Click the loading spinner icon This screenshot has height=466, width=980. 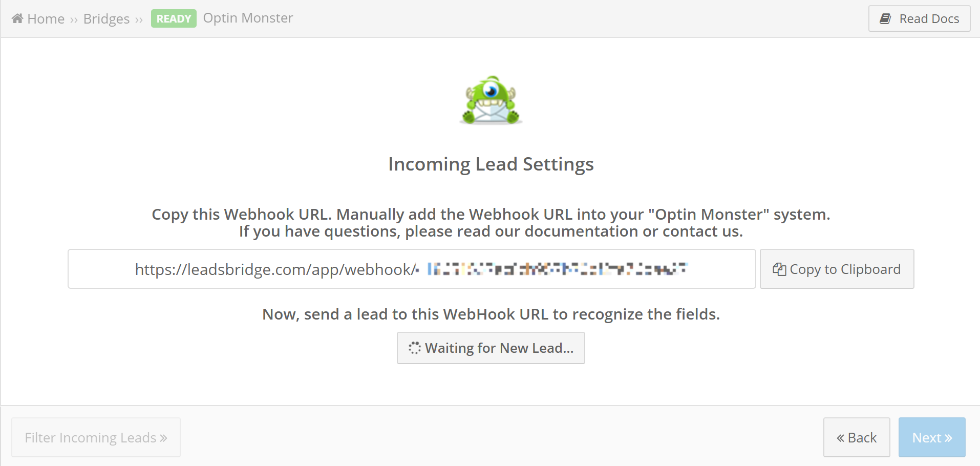pyautogui.click(x=414, y=348)
